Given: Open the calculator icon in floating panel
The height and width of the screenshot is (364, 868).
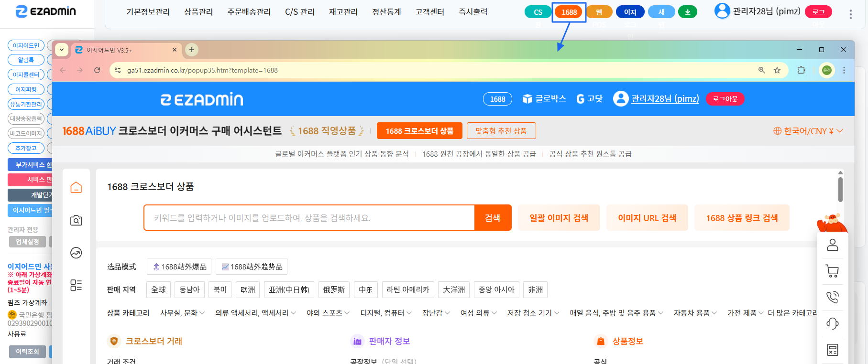Looking at the screenshot, I should click(x=832, y=350).
